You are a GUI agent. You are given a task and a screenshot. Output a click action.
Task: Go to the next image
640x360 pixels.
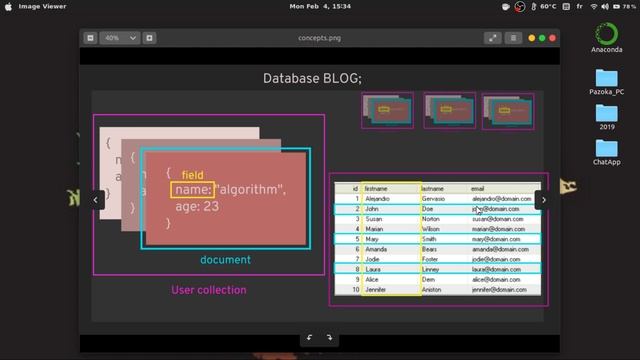[544, 200]
